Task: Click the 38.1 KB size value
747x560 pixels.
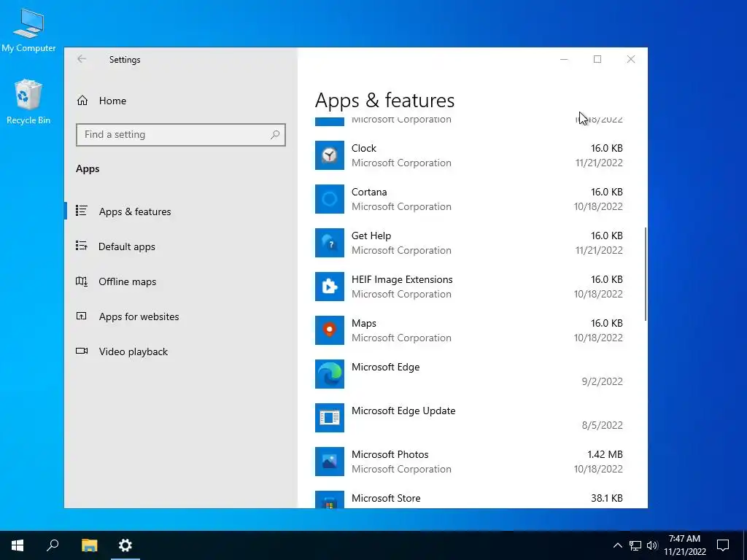Action: point(607,499)
